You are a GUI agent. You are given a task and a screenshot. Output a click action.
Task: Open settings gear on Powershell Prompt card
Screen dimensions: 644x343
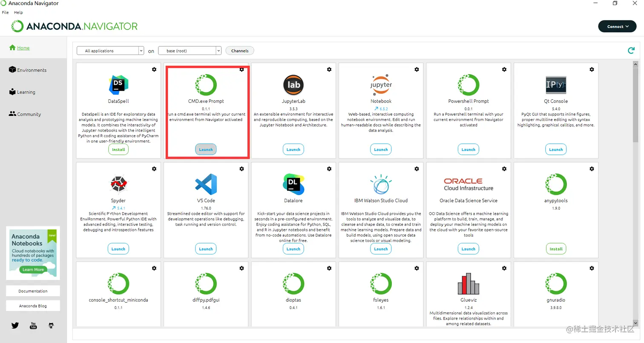coord(504,69)
